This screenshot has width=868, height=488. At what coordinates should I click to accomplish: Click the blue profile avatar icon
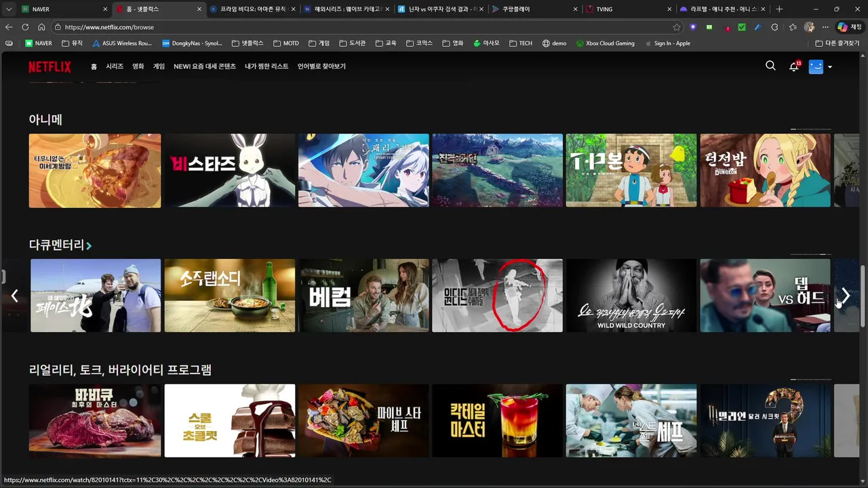tap(816, 66)
